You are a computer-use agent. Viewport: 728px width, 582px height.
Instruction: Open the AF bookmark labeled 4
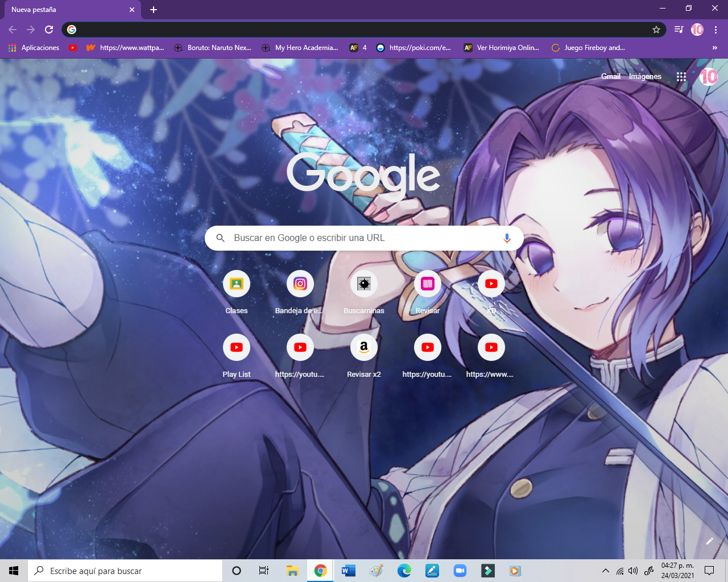358,48
